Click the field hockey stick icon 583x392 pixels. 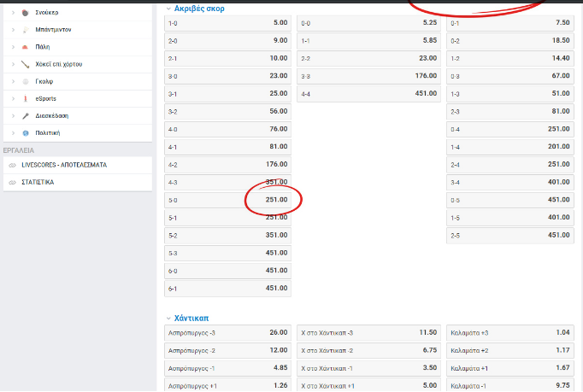(x=26, y=64)
